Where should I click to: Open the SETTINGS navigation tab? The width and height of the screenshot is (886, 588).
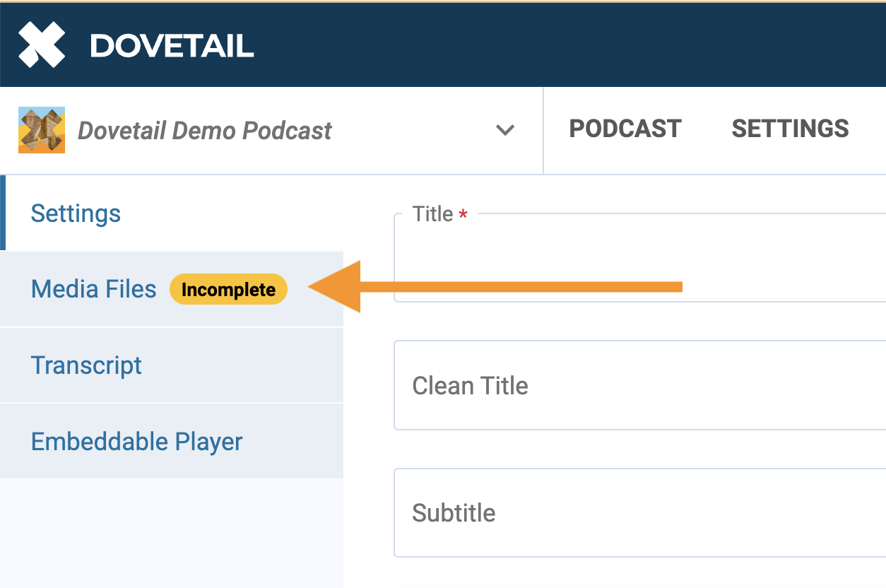(x=790, y=129)
